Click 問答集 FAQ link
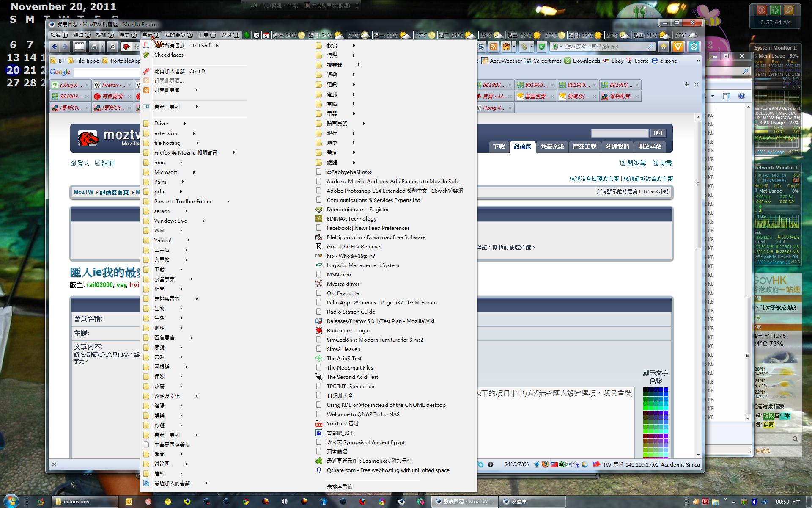This screenshot has height=508, width=812. [x=633, y=163]
